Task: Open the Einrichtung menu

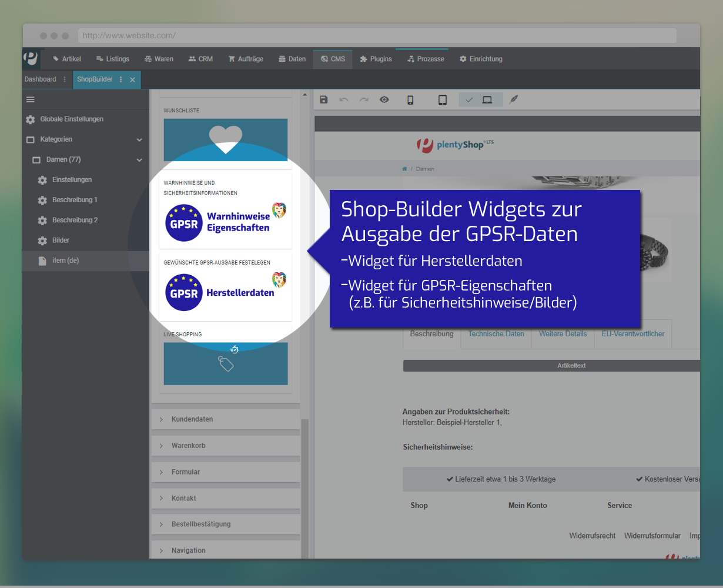Action: click(x=481, y=59)
